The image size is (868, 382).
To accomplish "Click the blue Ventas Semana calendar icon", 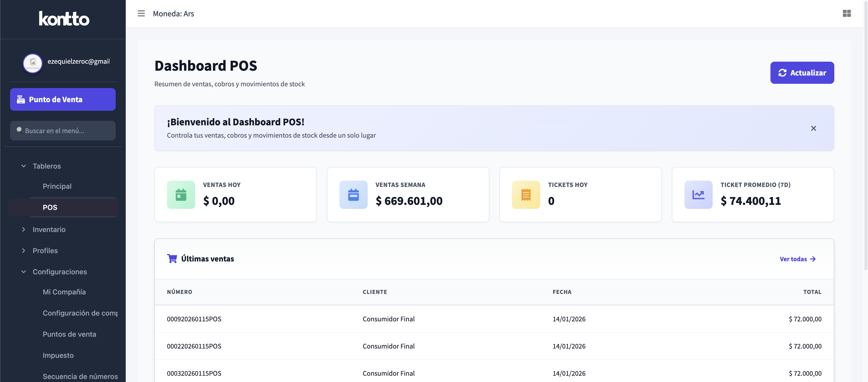I will click(353, 195).
